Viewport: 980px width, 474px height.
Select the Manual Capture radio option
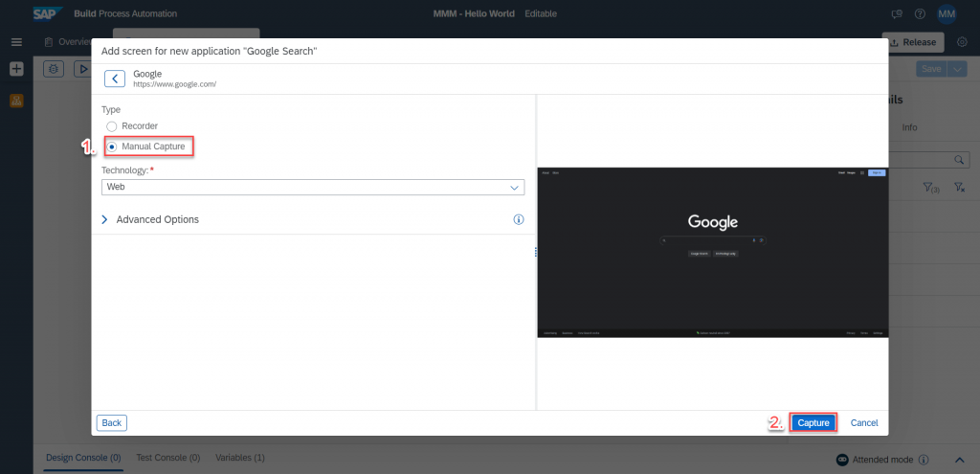point(112,147)
